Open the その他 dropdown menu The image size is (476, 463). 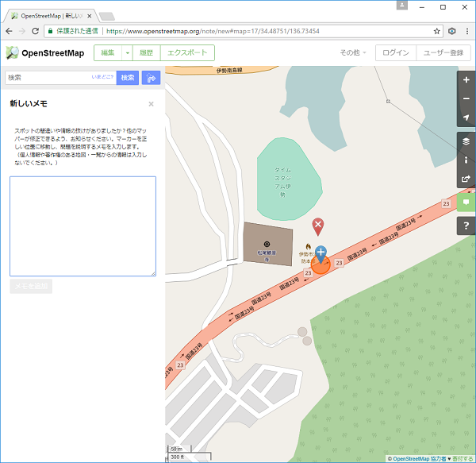353,53
